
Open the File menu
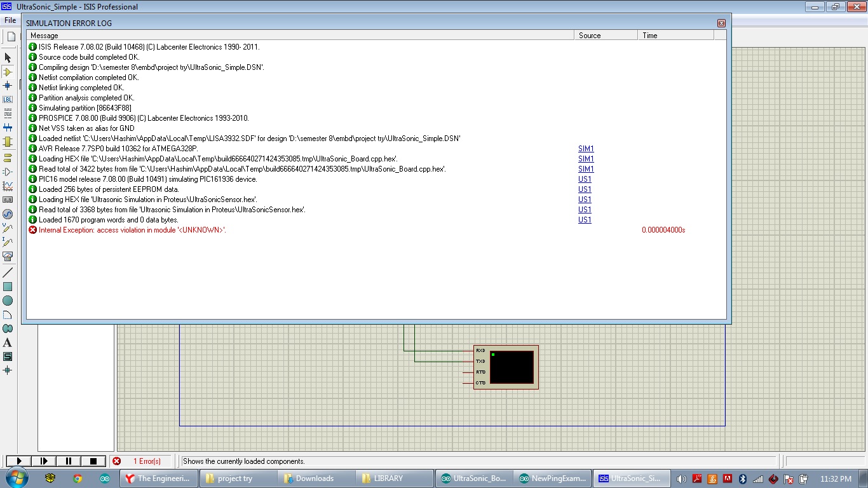point(10,20)
